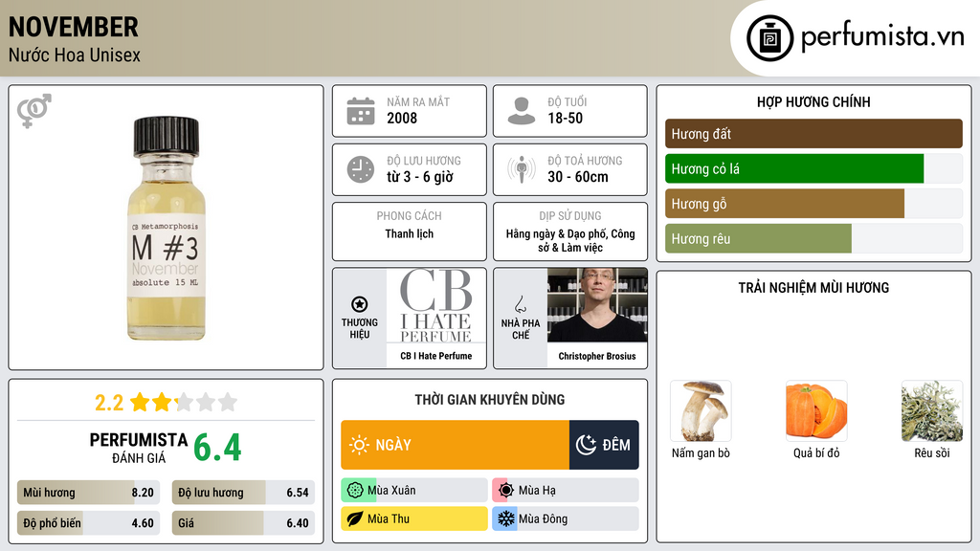Select the Mùa Hạ season tag
Image resolution: width=980 pixels, height=551 pixels.
[565, 491]
